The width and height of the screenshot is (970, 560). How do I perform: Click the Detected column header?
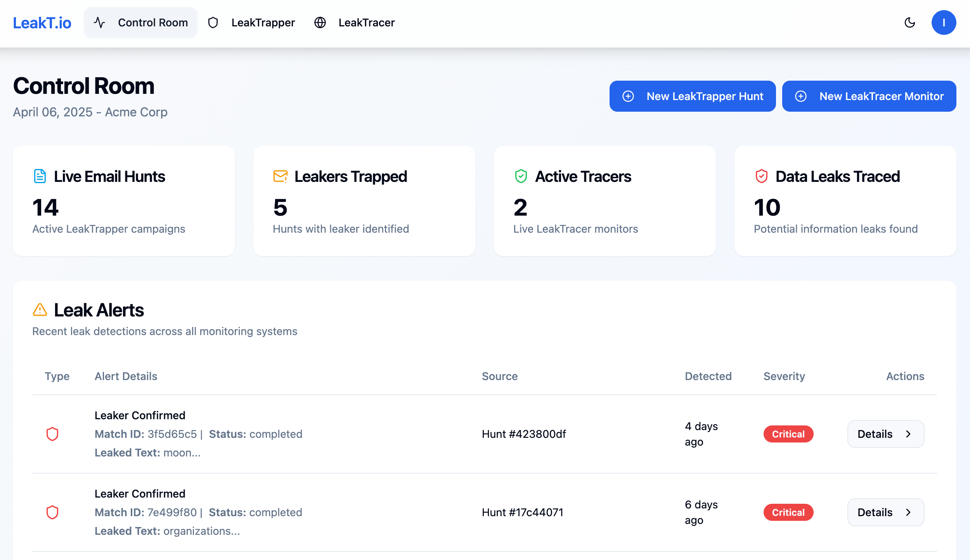pos(708,376)
